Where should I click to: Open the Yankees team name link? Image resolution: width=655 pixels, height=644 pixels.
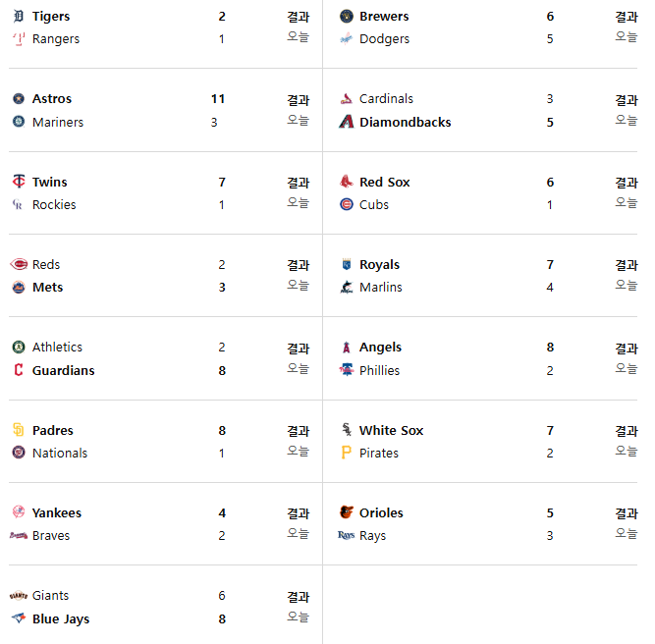57,512
